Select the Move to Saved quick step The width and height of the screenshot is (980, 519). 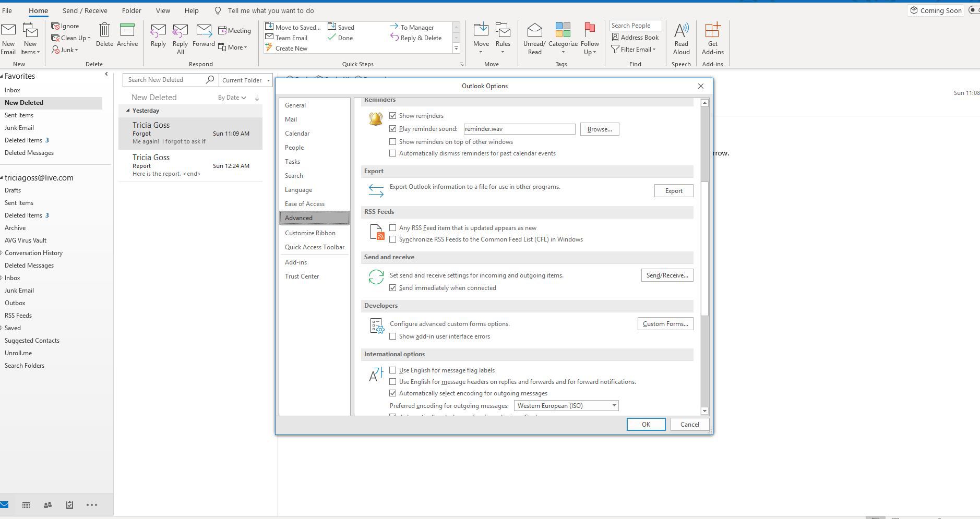tap(293, 27)
